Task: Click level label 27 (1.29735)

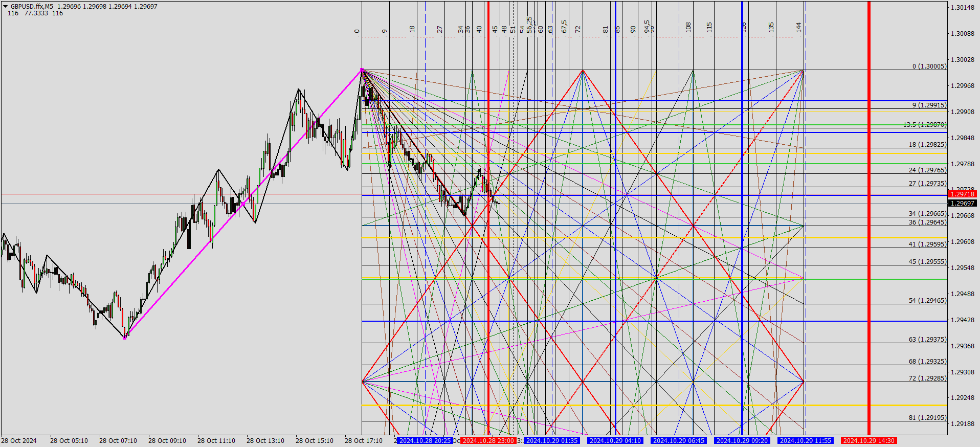Action: [x=927, y=184]
